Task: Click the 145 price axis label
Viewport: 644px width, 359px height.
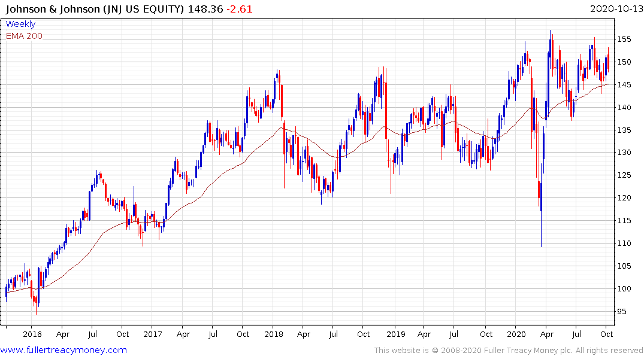Action: 624,85
